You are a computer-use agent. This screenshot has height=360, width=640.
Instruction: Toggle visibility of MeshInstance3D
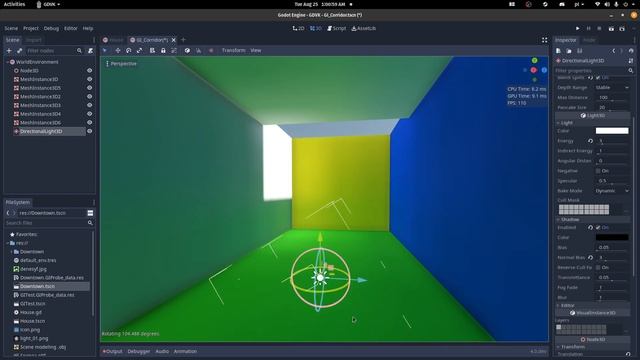coord(89,79)
